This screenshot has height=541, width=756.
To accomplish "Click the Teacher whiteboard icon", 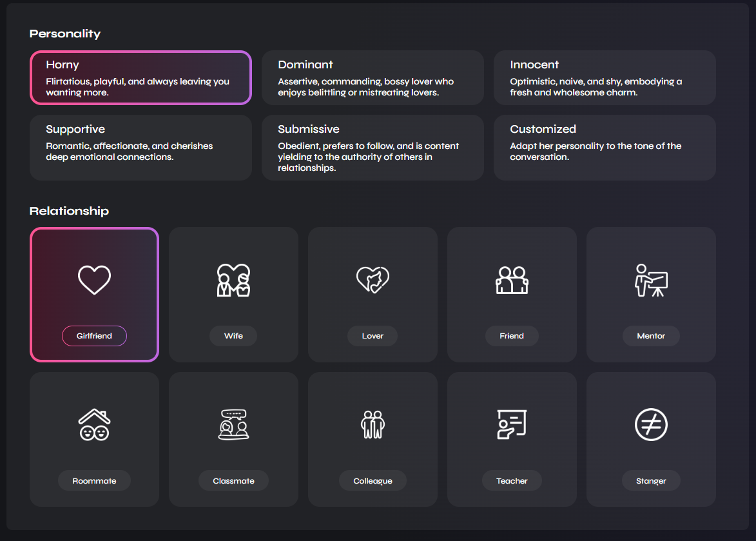I will coord(512,425).
